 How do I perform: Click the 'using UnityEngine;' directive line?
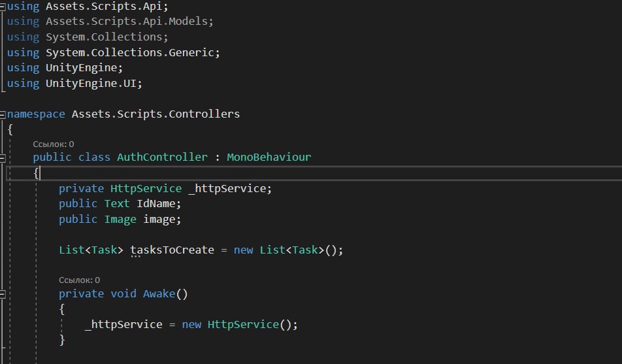(65, 68)
